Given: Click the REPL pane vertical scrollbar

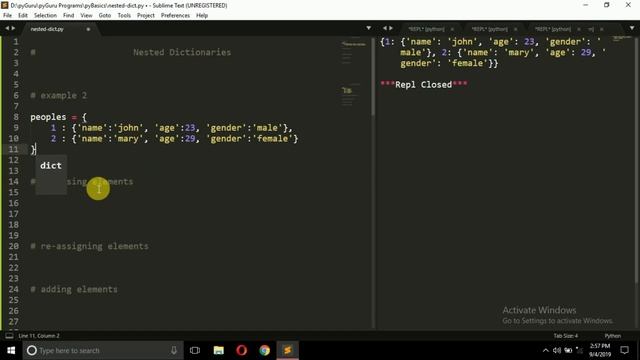Looking at the screenshot, I should [x=637, y=159].
